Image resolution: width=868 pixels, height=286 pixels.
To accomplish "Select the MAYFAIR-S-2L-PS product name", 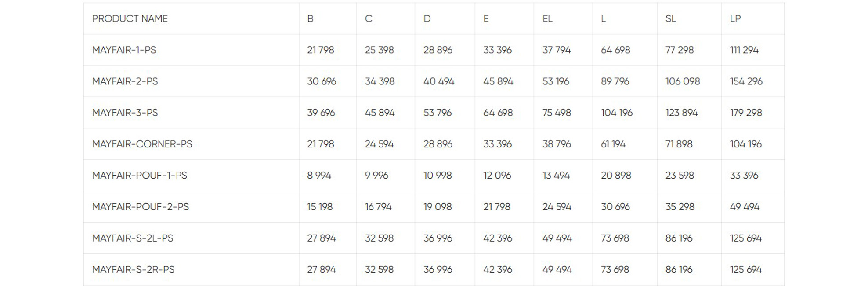I will tap(133, 238).
